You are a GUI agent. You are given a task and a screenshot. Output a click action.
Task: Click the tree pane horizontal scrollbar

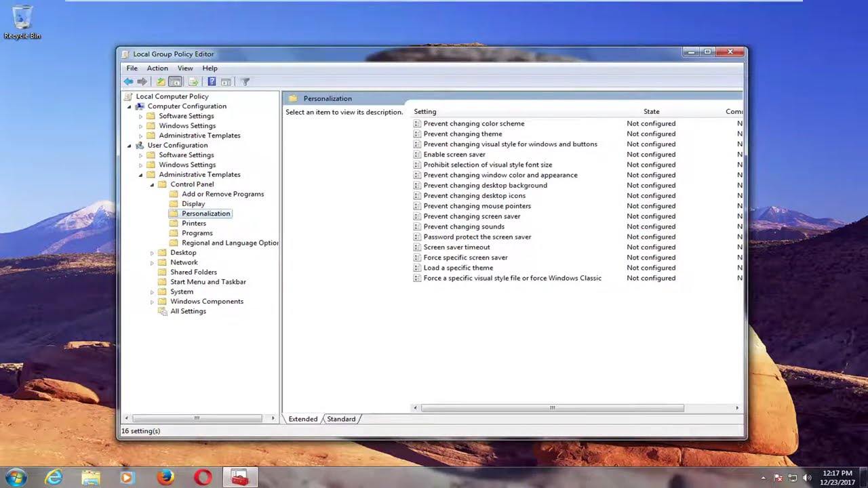click(x=197, y=418)
